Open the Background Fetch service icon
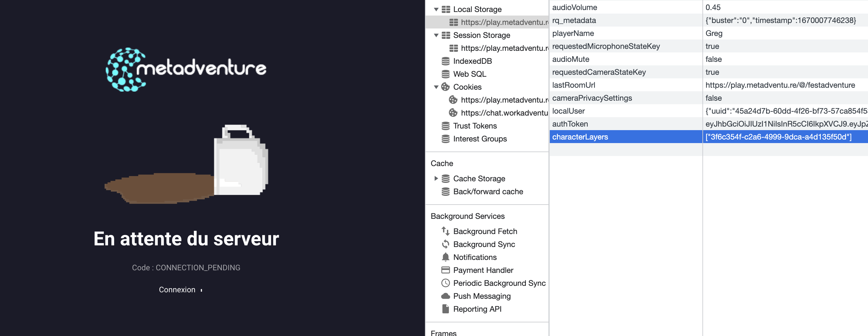 (445, 231)
